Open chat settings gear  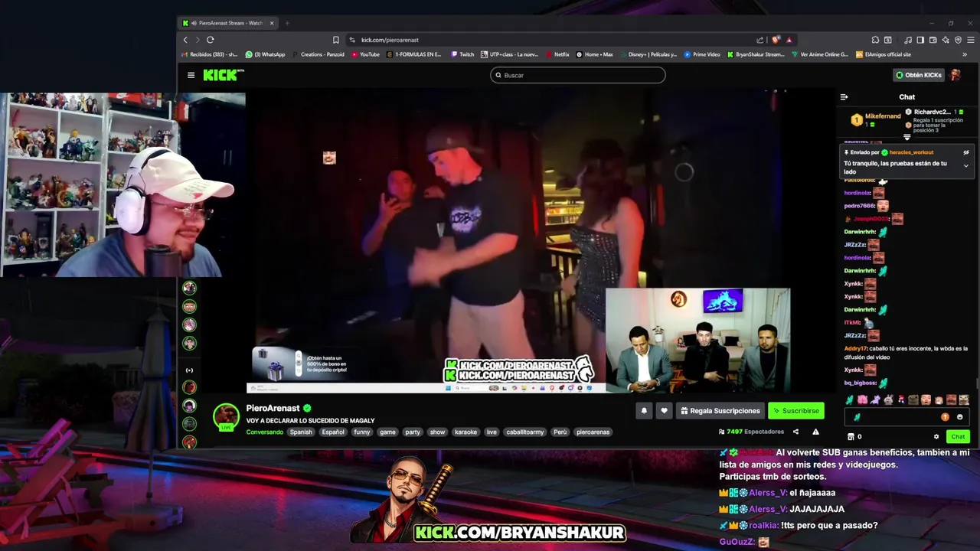tap(936, 437)
